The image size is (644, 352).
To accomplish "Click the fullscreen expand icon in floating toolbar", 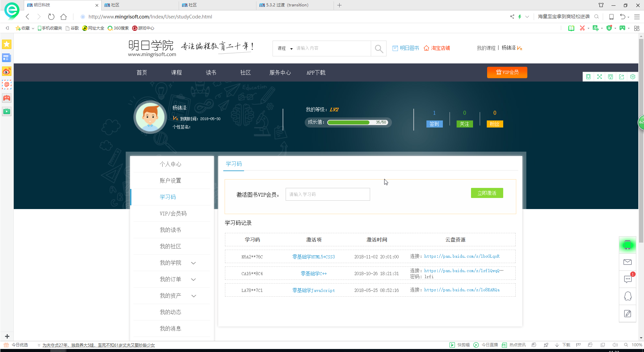I will click(x=599, y=77).
